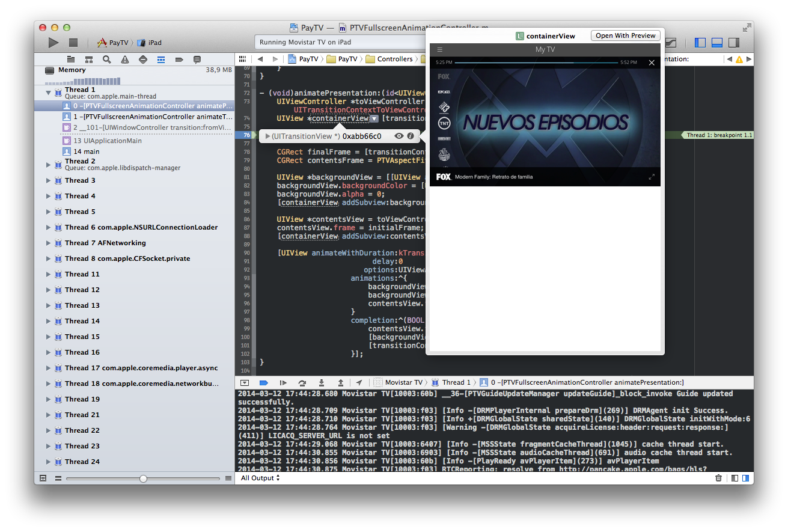Open containerView variable dropdown arrow in code

374,118
